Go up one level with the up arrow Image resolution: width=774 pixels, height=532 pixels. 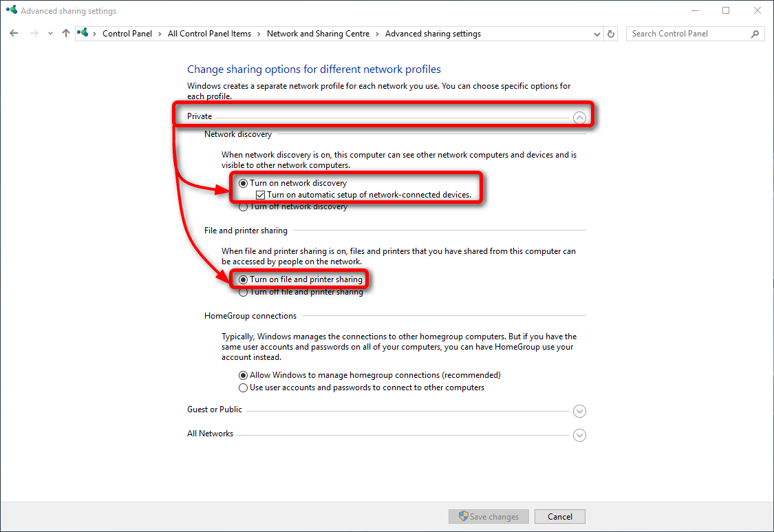[65, 34]
